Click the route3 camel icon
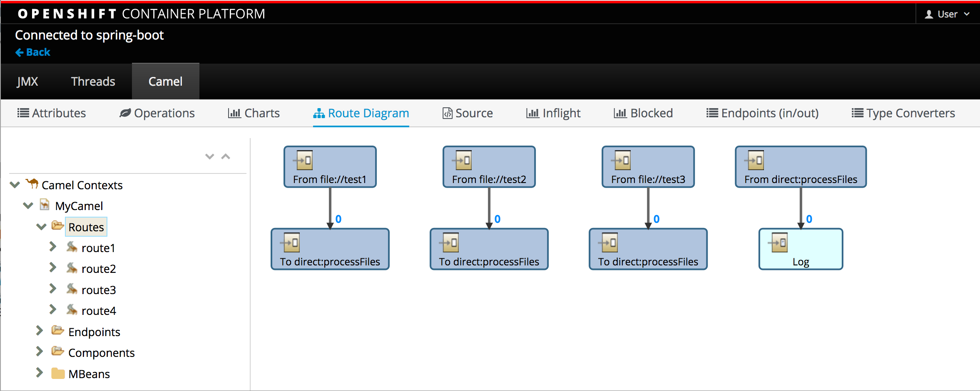Image resolution: width=980 pixels, height=391 pixels. pos(72,289)
